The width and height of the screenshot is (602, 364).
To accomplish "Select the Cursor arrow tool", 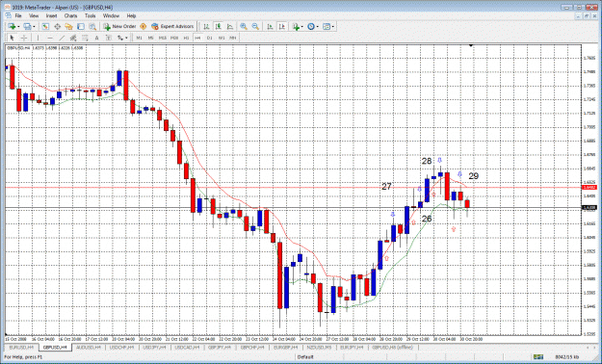I will pos(12,38).
